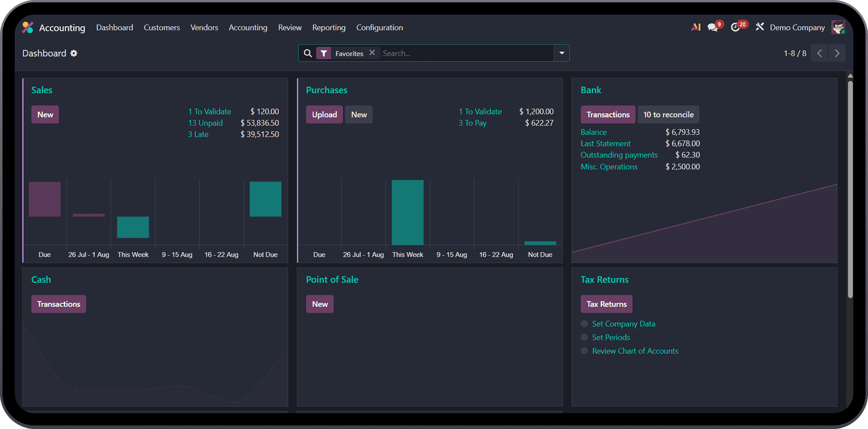Open the AI assistant icon
The height and width of the screenshot is (429, 868).
pyautogui.click(x=696, y=27)
